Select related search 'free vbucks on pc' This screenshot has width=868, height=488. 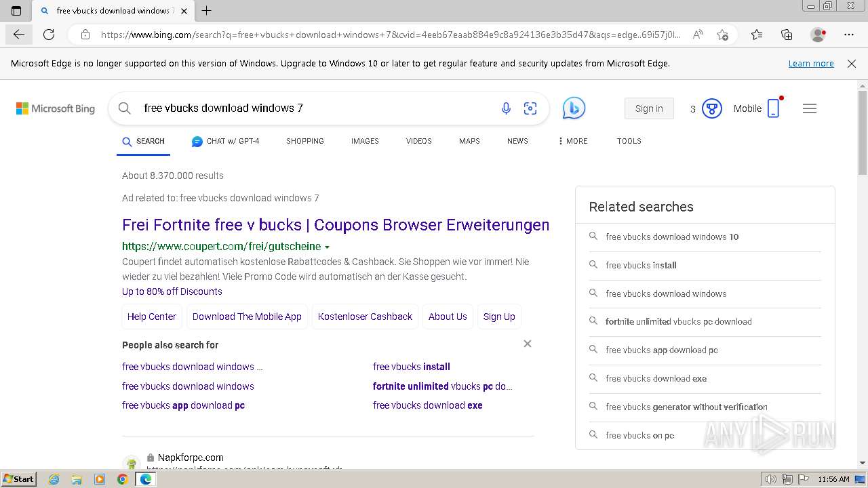pos(705,435)
